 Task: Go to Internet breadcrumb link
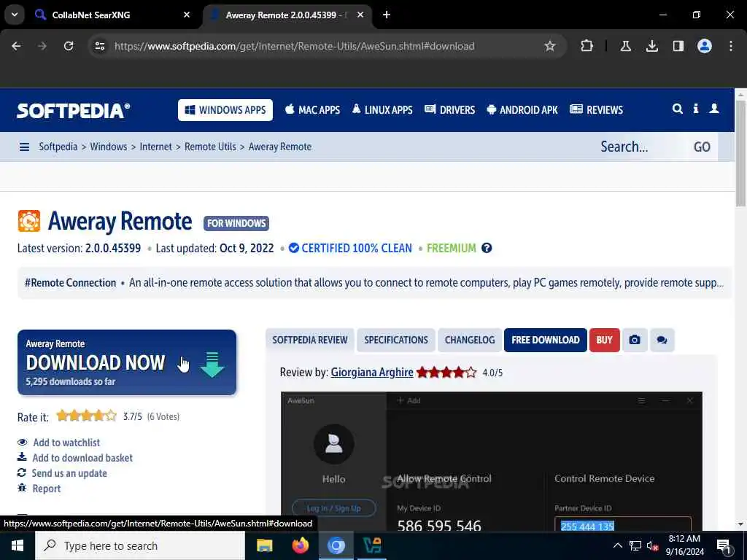pos(156,147)
